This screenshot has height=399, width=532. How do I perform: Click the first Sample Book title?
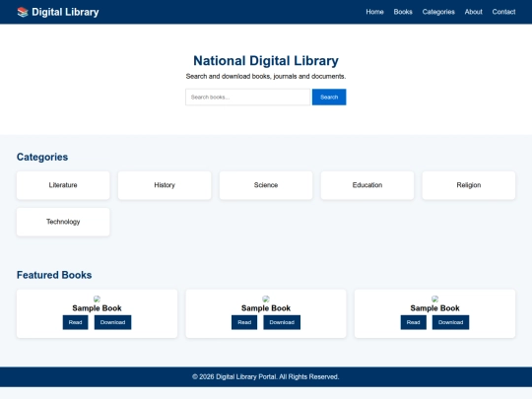(x=97, y=308)
